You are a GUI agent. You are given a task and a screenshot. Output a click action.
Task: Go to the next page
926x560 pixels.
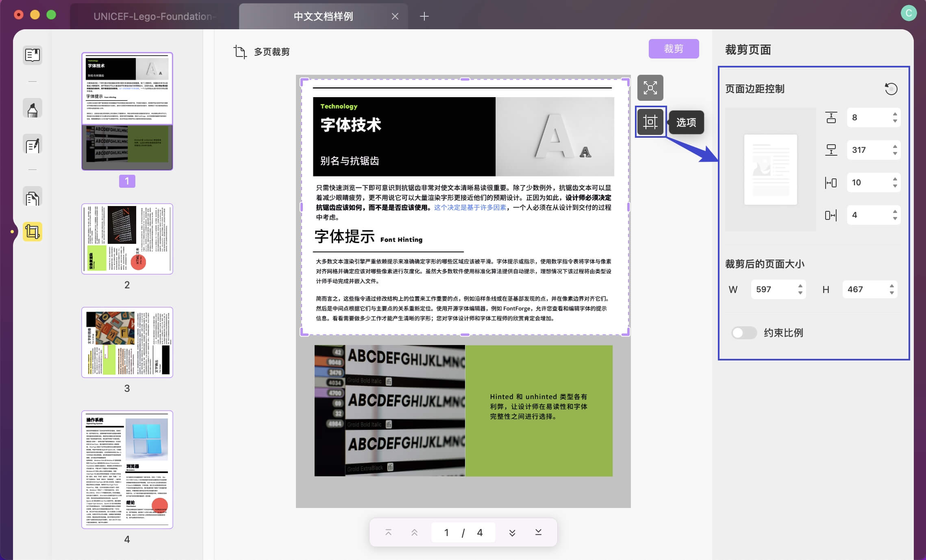tap(512, 532)
